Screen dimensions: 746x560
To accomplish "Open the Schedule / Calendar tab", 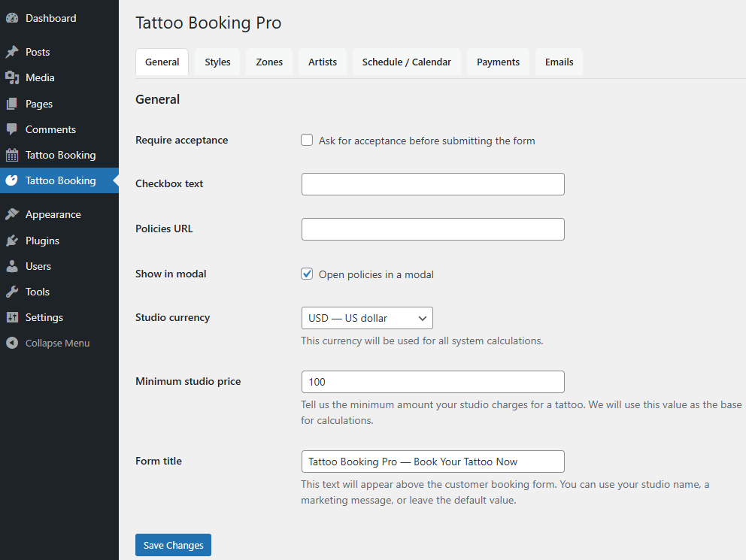I will [406, 62].
